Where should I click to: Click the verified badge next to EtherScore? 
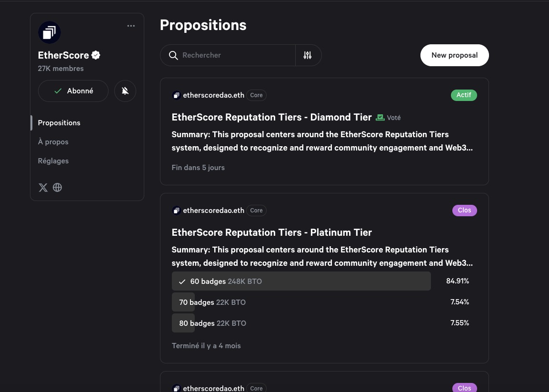96,55
